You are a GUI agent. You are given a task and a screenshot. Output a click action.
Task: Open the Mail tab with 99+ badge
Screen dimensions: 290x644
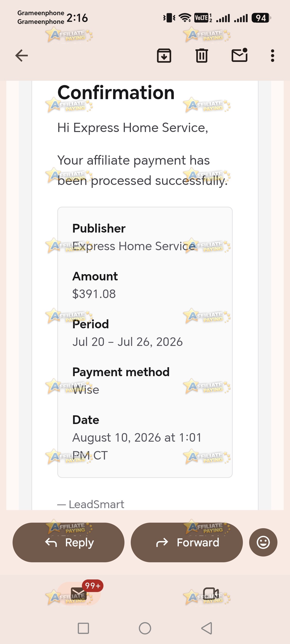(79, 594)
